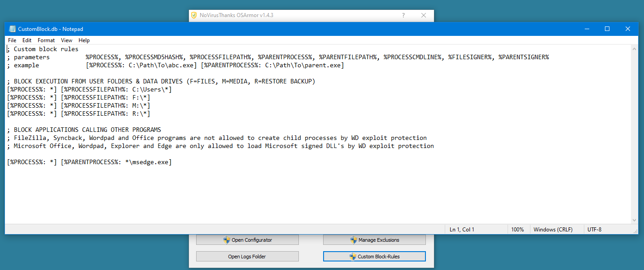Click 'Windows (CRLF)' in status bar
This screenshot has width=644, height=270.
point(553,229)
